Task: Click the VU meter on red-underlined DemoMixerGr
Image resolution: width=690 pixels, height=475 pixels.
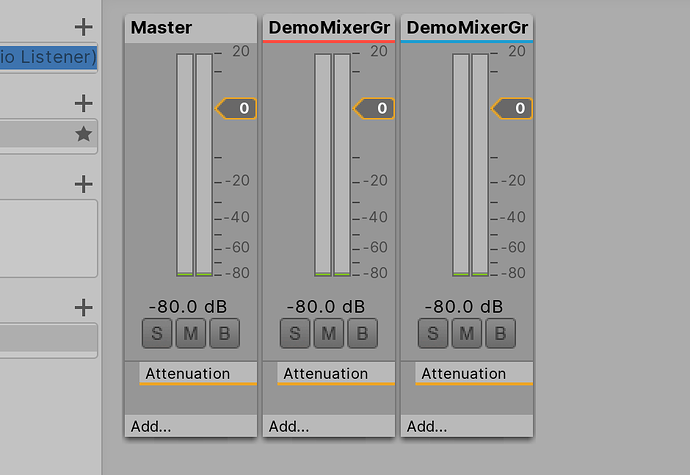Action: (333, 165)
